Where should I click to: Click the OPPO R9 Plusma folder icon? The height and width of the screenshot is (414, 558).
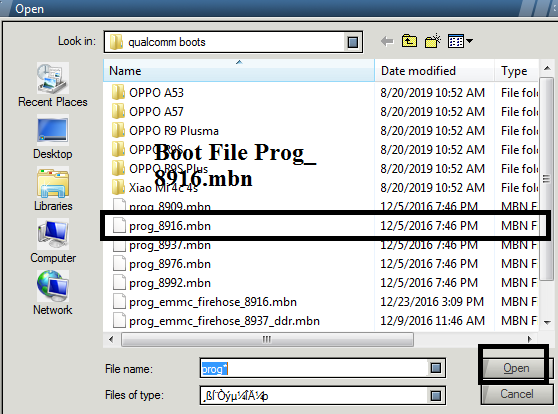118,130
